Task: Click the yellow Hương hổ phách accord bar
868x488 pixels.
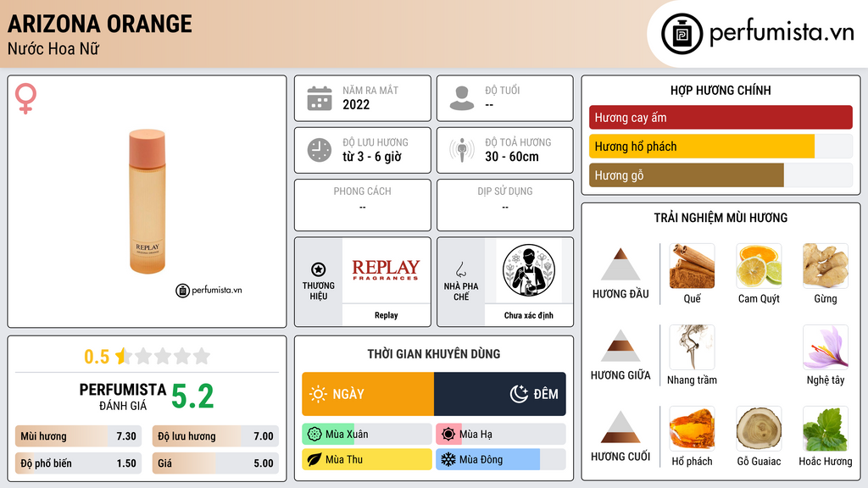Action: 721,147
